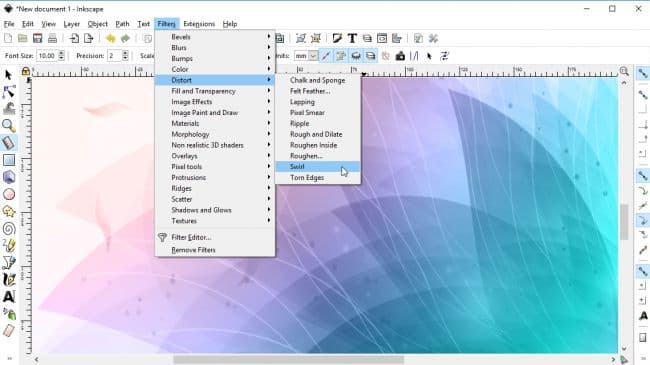Select the Selector arrow tool
This screenshot has width=650, height=365.
click(8, 75)
